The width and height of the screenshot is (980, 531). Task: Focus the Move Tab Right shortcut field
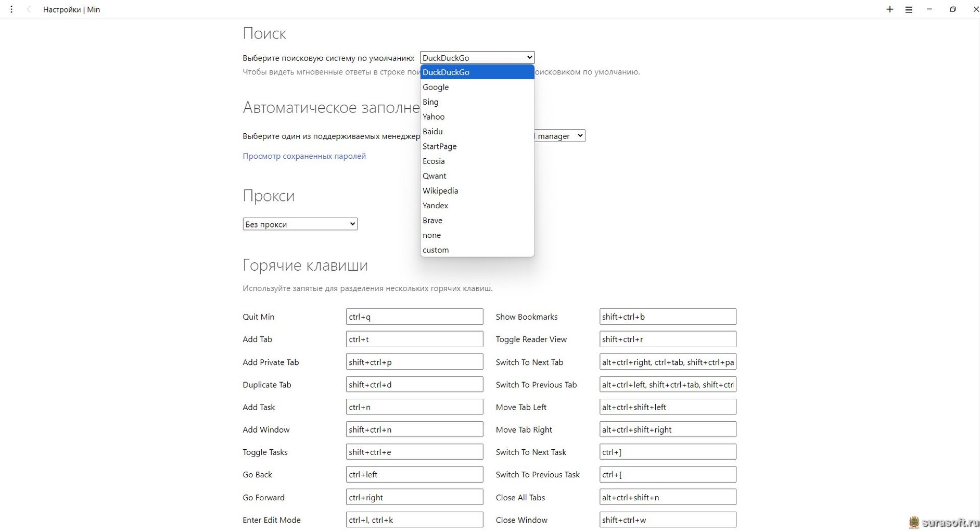tap(668, 429)
